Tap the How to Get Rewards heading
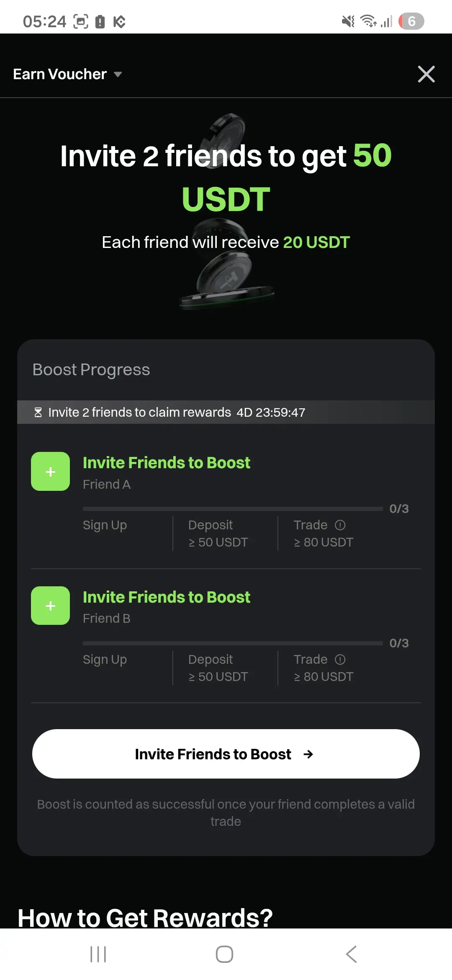Screen dimensions: 452x980 click(x=145, y=918)
